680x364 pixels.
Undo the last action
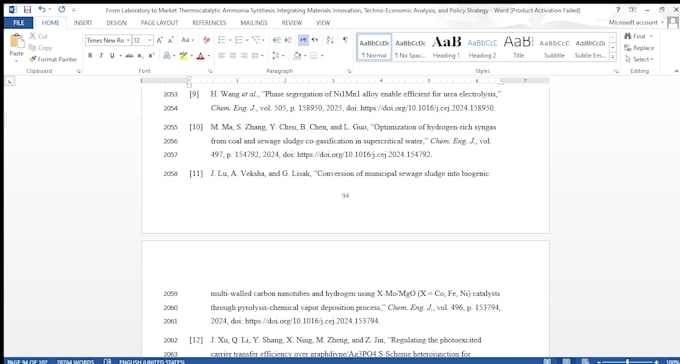(42, 10)
